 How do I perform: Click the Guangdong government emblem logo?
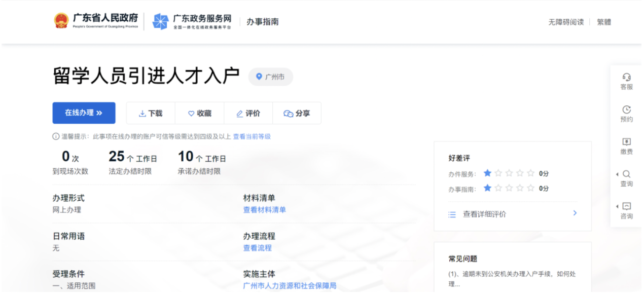pyautogui.click(x=61, y=21)
